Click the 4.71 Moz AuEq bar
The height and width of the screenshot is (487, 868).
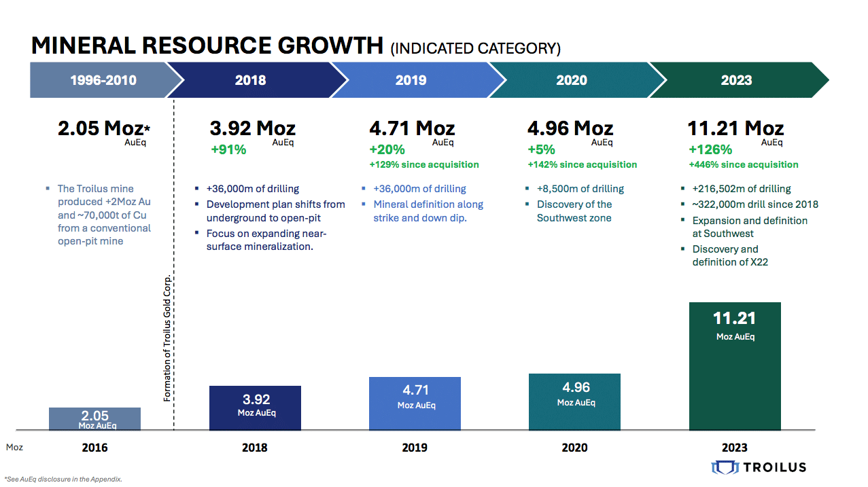click(415, 403)
